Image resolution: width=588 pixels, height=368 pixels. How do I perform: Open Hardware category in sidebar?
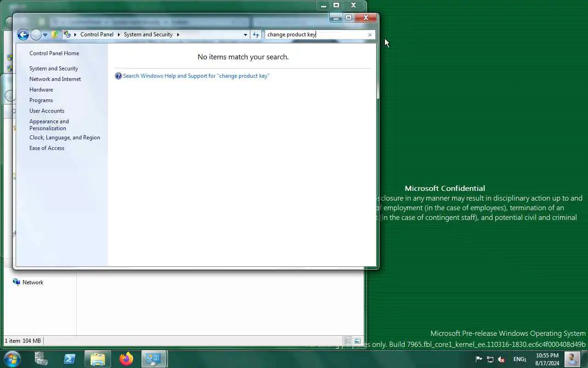(x=41, y=90)
